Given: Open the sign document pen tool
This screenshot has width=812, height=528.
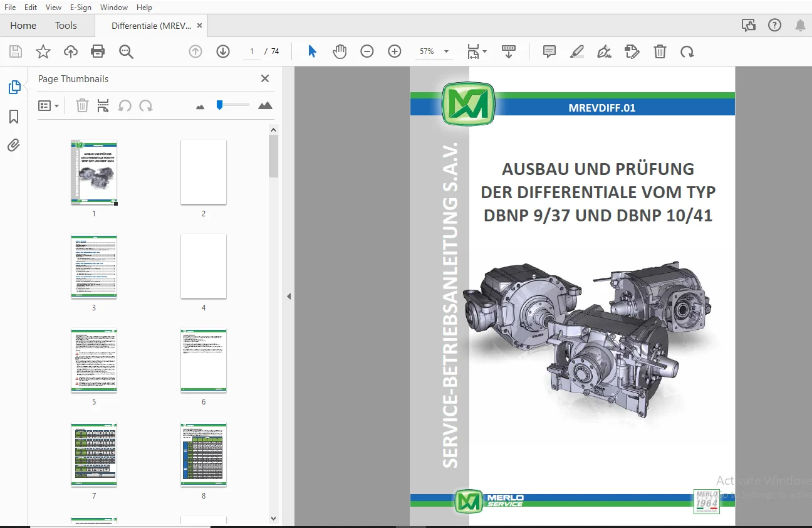Looking at the screenshot, I should tap(605, 52).
